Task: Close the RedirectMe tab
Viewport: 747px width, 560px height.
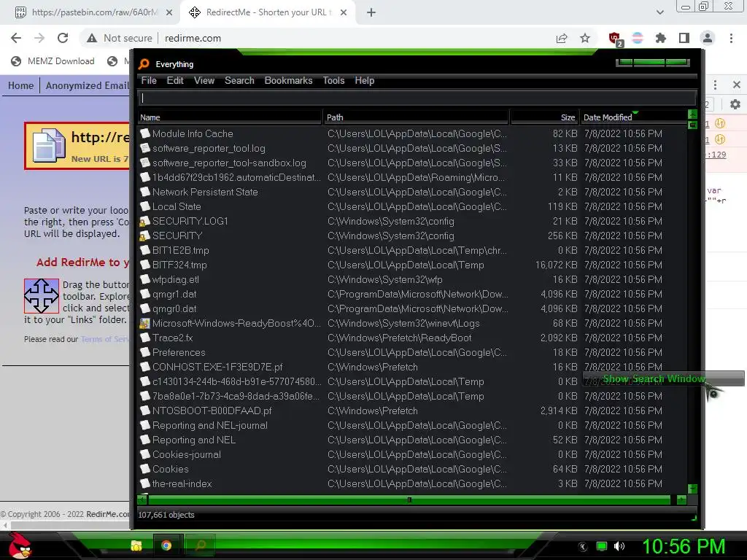Action: [344, 13]
